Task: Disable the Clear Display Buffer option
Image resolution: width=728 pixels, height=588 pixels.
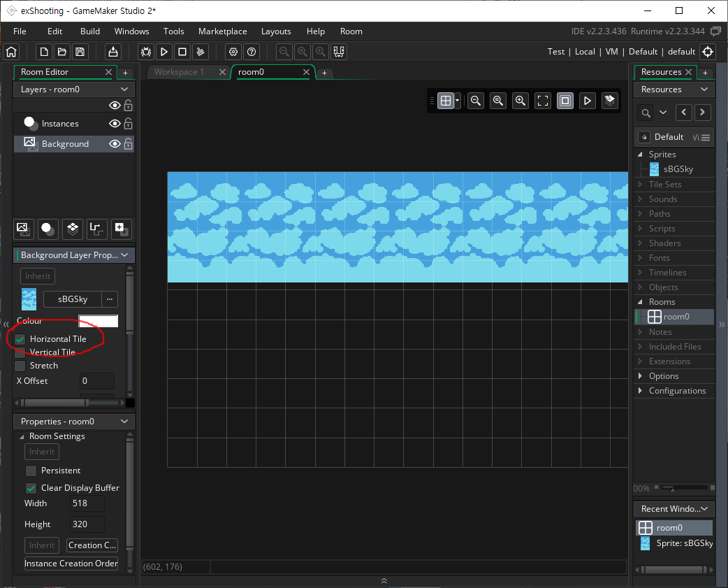Action: pyautogui.click(x=31, y=487)
